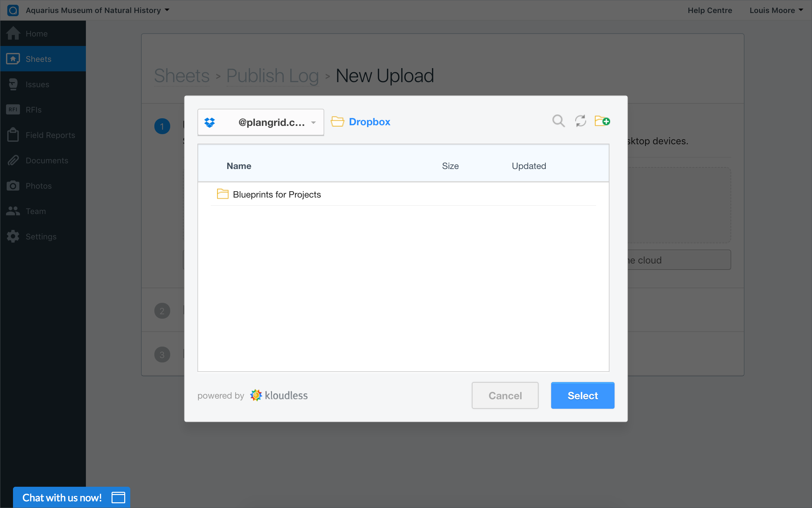Click the Dropbox logo in account selector
This screenshot has width=812, height=508.
(210, 122)
